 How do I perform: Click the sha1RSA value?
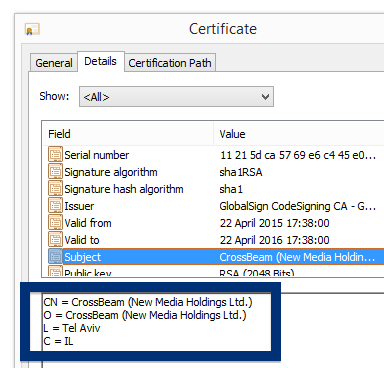(241, 172)
